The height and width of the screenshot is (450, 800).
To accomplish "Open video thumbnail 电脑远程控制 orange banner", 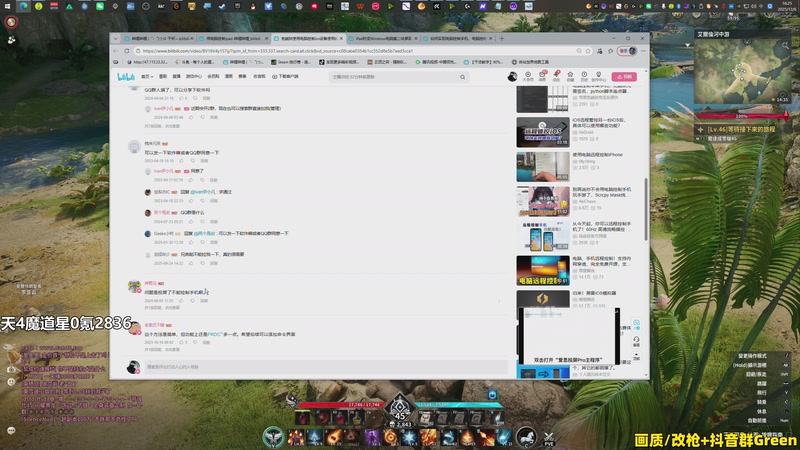I will 543,270.
